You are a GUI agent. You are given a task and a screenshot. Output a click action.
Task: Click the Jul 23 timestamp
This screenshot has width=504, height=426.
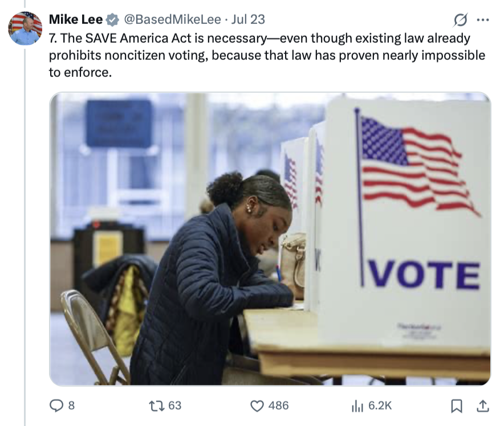(248, 19)
